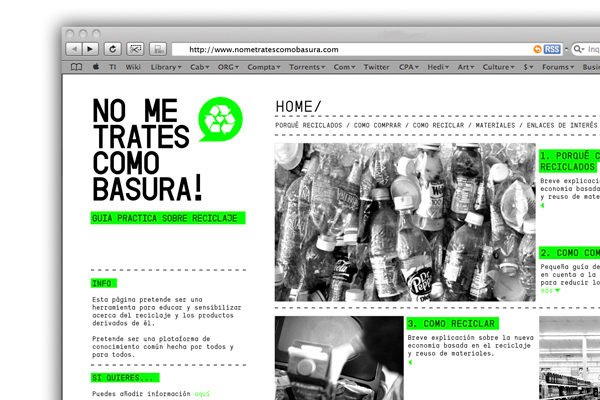Go to PORQUÉ RECICLADOS in the nav menu

point(308,125)
